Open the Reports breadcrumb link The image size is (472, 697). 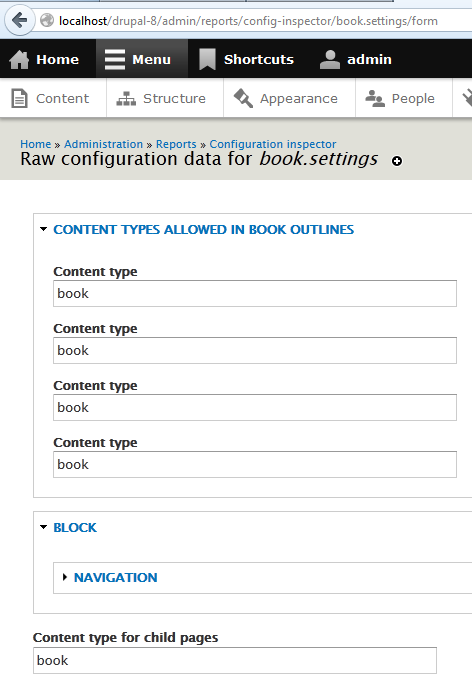[176, 144]
